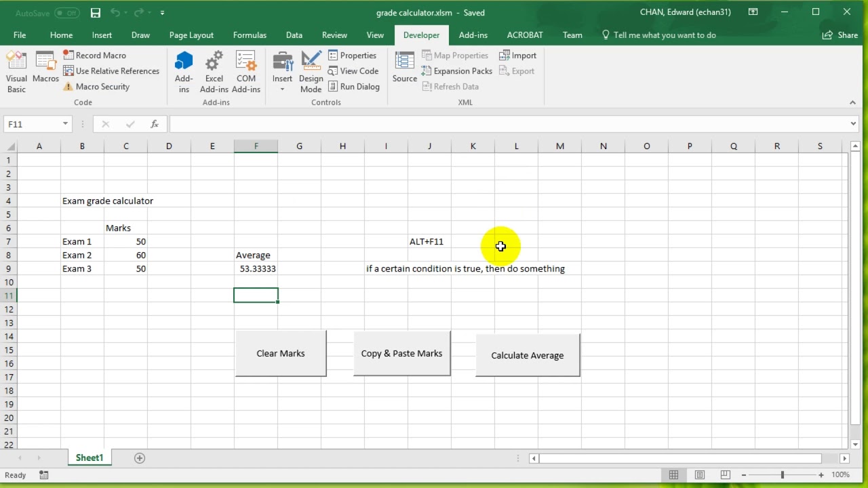Click the Calculate Average button
This screenshot has width=868, height=488.
coord(528,355)
